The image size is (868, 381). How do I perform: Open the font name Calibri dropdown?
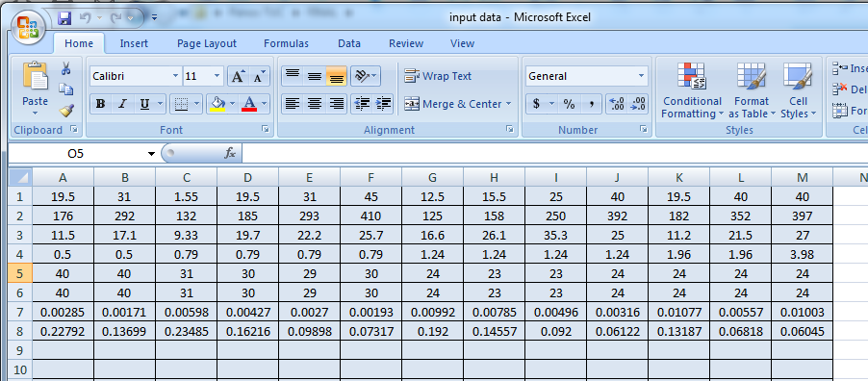pyautogui.click(x=175, y=76)
